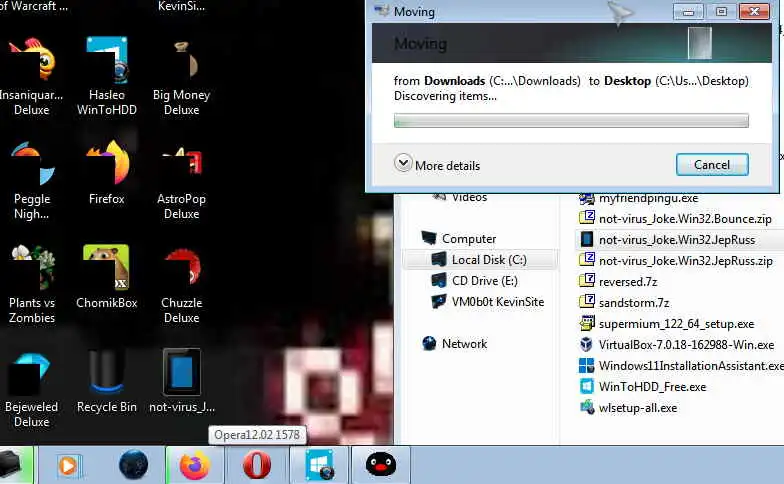Click the VirtualBox installer file icon
This screenshot has width=784, height=484.
(x=586, y=344)
